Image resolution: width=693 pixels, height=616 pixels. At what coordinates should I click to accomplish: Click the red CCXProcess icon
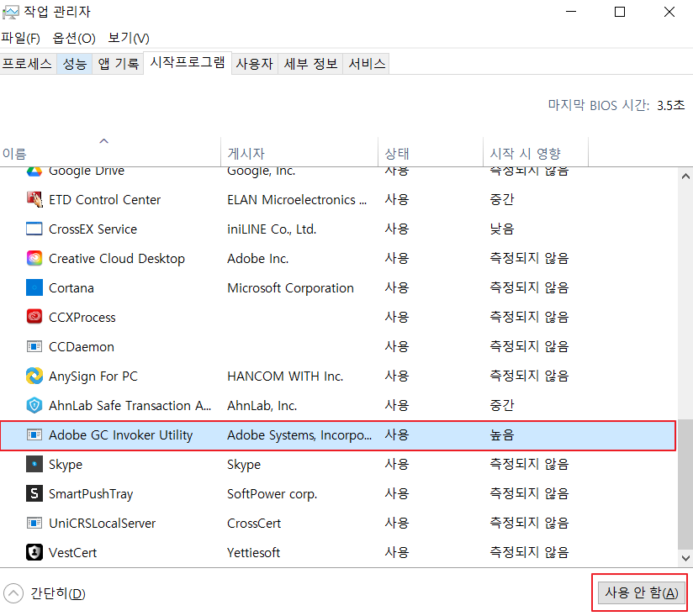coord(34,317)
